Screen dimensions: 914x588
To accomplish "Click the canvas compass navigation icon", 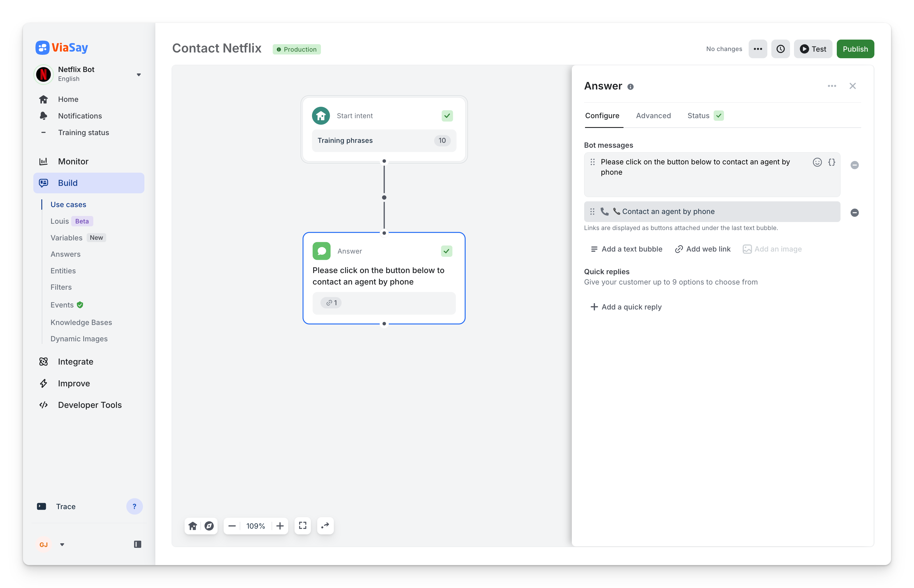I will pos(209,526).
